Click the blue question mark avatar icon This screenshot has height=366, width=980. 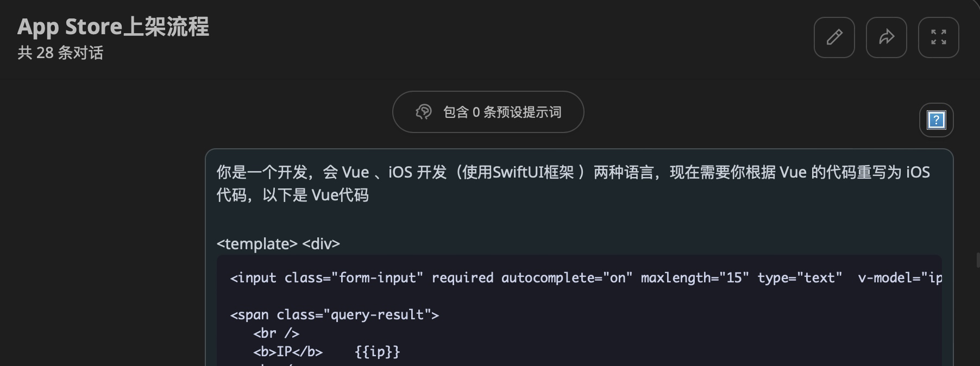click(x=936, y=120)
